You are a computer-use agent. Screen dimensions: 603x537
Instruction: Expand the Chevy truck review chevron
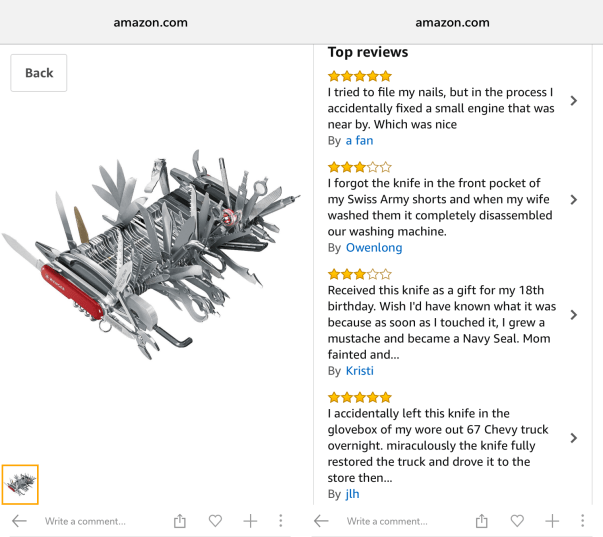coord(573,438)
